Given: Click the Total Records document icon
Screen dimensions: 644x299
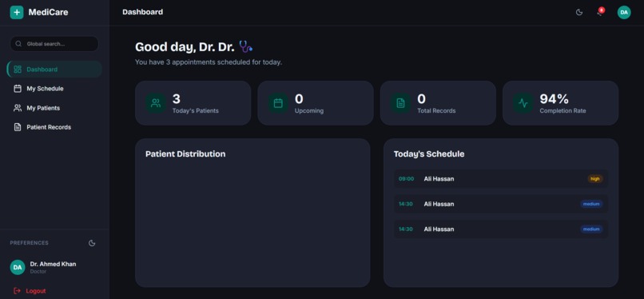Looking at the screenshot, I should pos(400,103).
